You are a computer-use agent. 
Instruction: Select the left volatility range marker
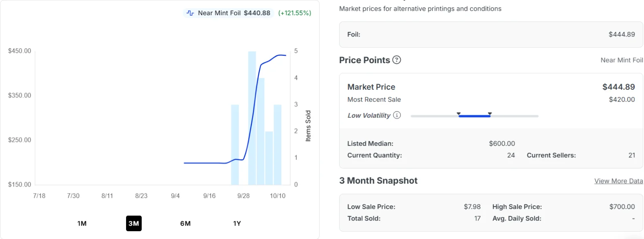[x=459, y=114]
